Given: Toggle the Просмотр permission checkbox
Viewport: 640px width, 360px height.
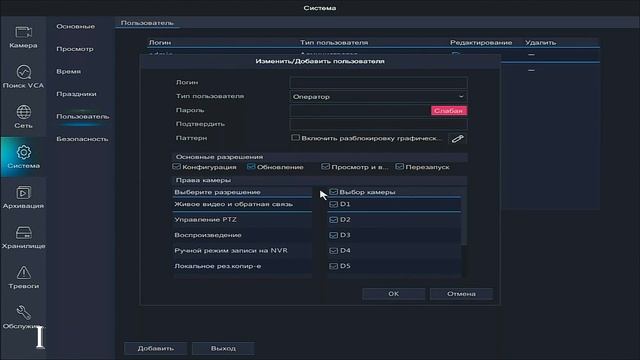Looking at the screenshot, I should tap(325, 167).
